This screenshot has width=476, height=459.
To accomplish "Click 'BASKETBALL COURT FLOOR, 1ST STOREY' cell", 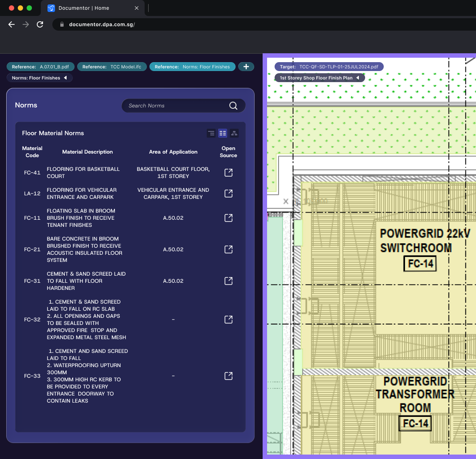I will point(173,173).
